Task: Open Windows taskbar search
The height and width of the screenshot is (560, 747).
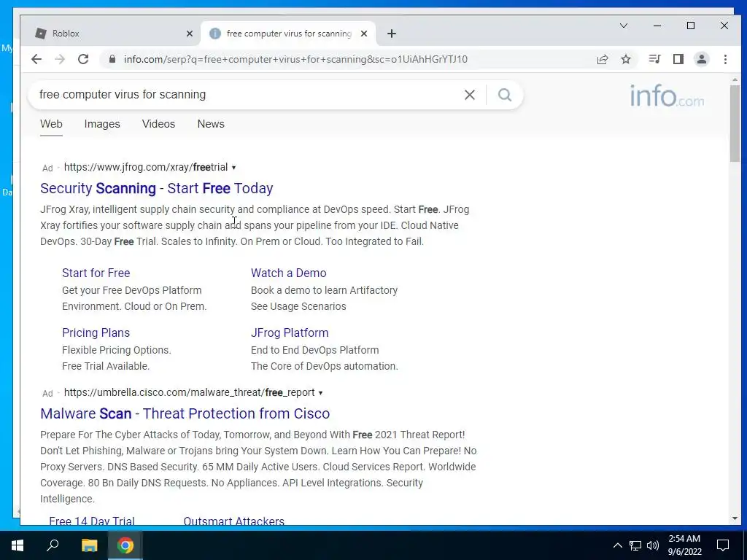Action: [53, 545]
